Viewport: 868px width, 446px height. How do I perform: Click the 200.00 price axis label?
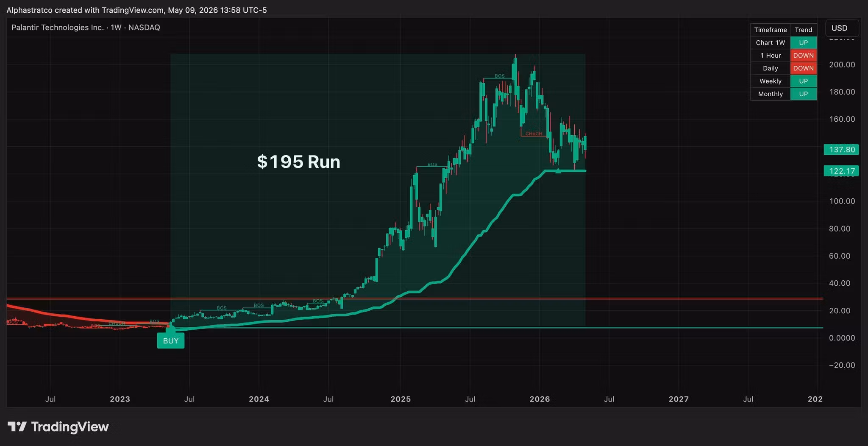[x=842, y=64]
